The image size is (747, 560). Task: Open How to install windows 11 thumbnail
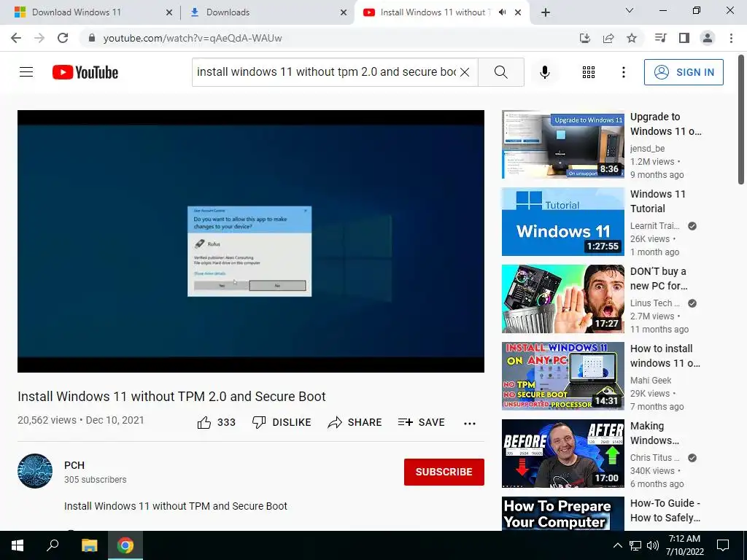pos(562,376)
